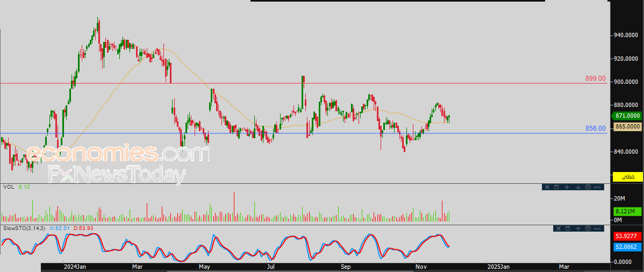
Task: Click the VOL indicator label
Action: (9, 187)
